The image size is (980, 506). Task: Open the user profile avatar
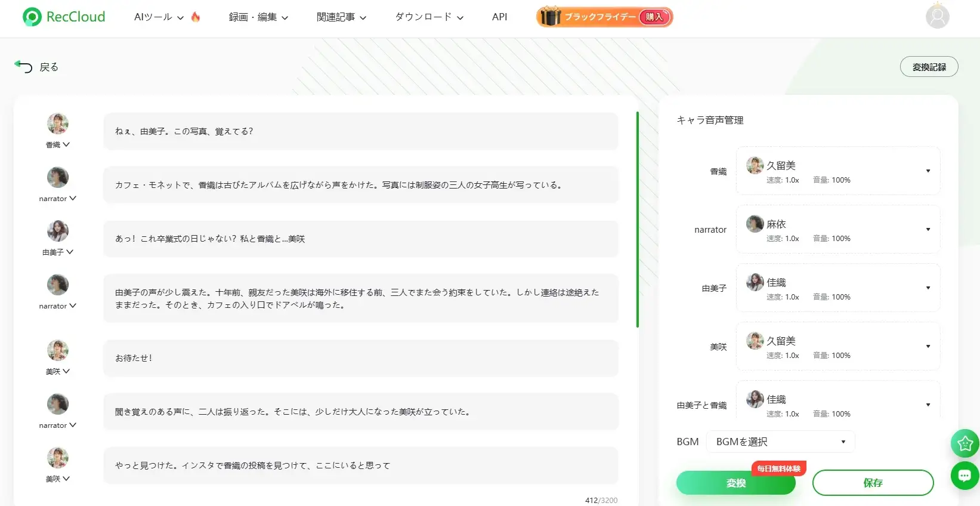click(937, 17)
